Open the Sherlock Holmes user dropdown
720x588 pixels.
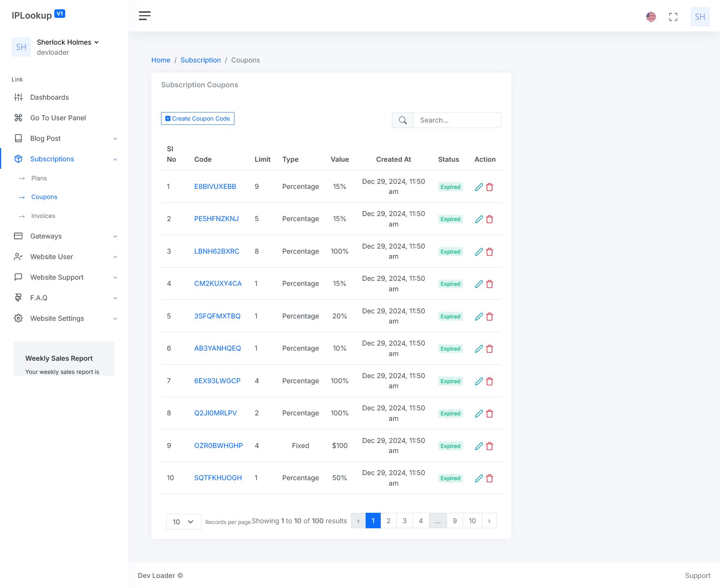[x=68, y=42]
